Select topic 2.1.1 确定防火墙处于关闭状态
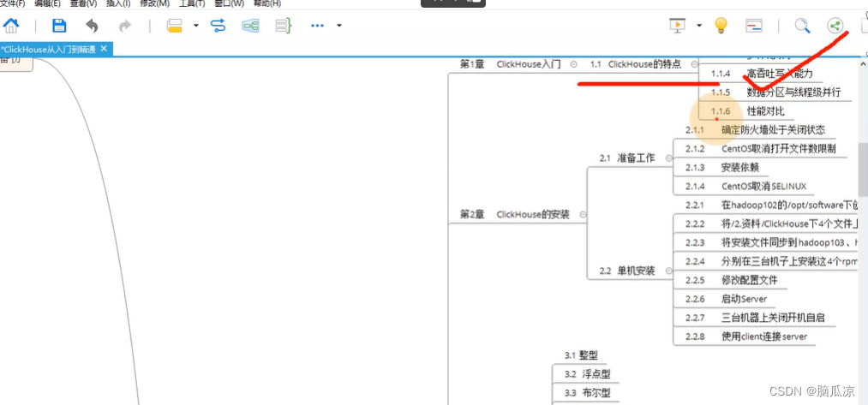The height and width of the screenshot is (405, 868). (x=755, y=130)
